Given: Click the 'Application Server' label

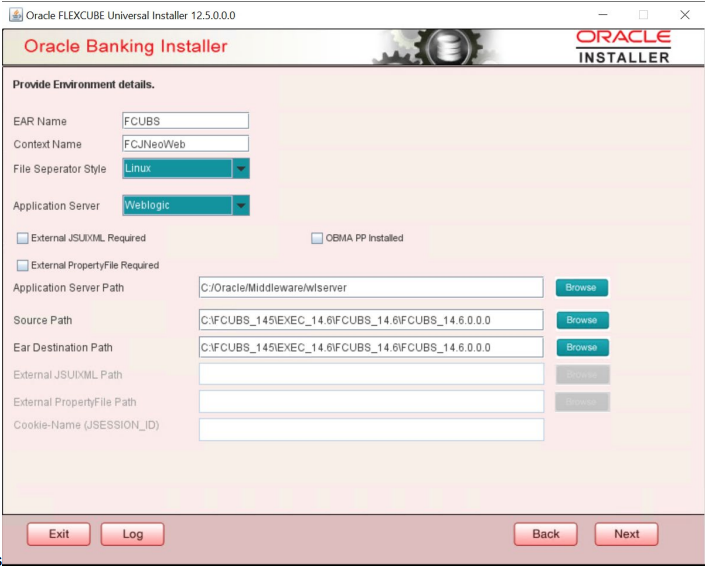Looking at the screenshot, I should click(56, 206).
